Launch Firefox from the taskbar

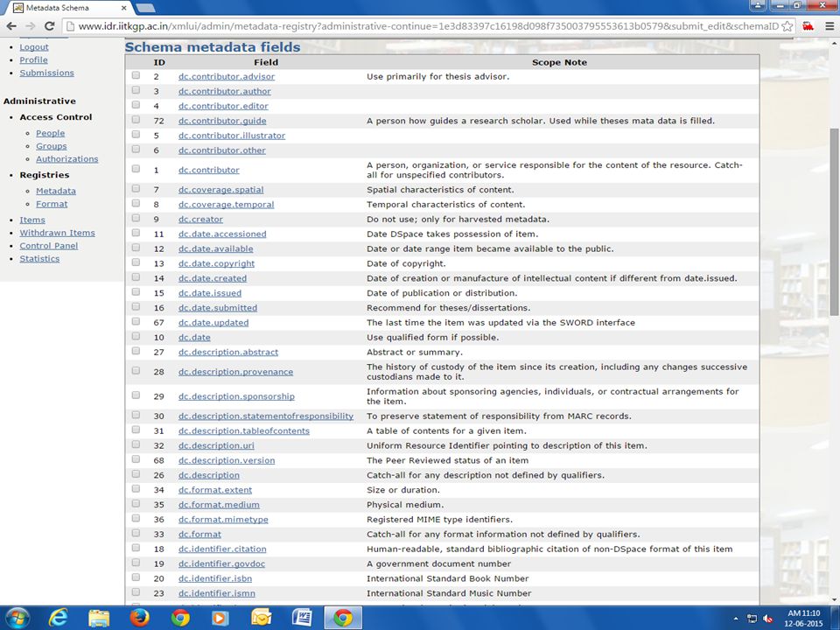point(140,619)
